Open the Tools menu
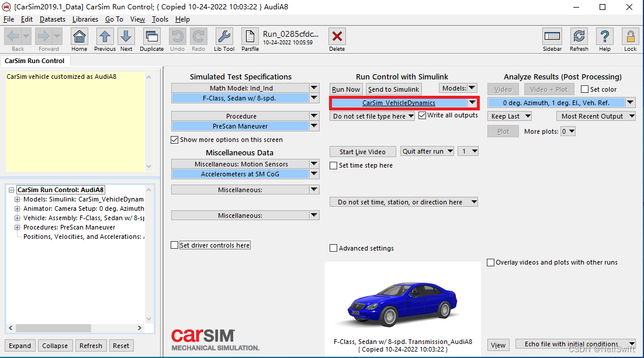644x358 pixels. [x=160, y=19]
